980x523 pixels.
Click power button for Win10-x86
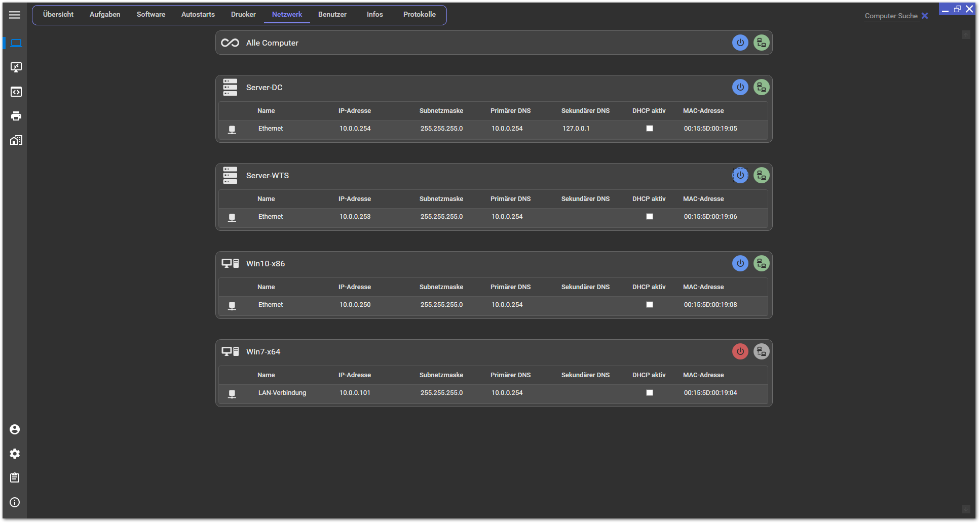coord(740,263)
